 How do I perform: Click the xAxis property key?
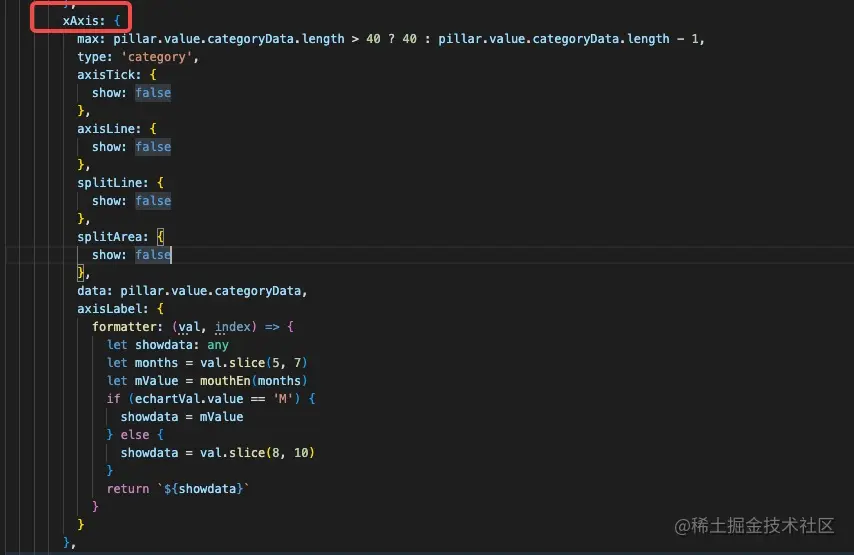(x=81, y=21)
